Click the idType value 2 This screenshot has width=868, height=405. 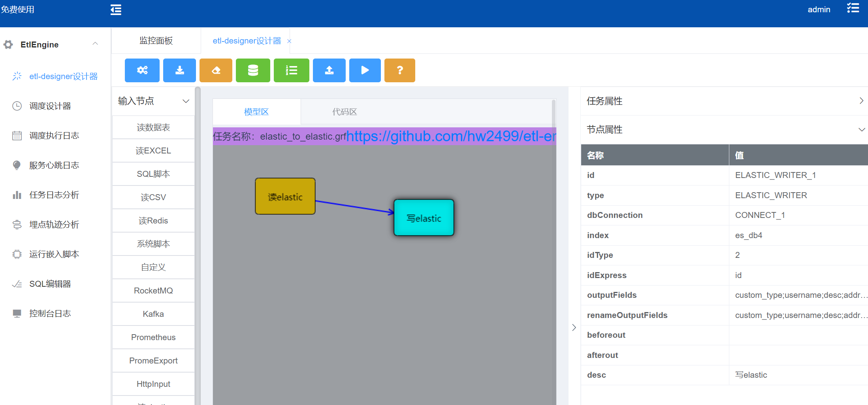tap(798, 255)
